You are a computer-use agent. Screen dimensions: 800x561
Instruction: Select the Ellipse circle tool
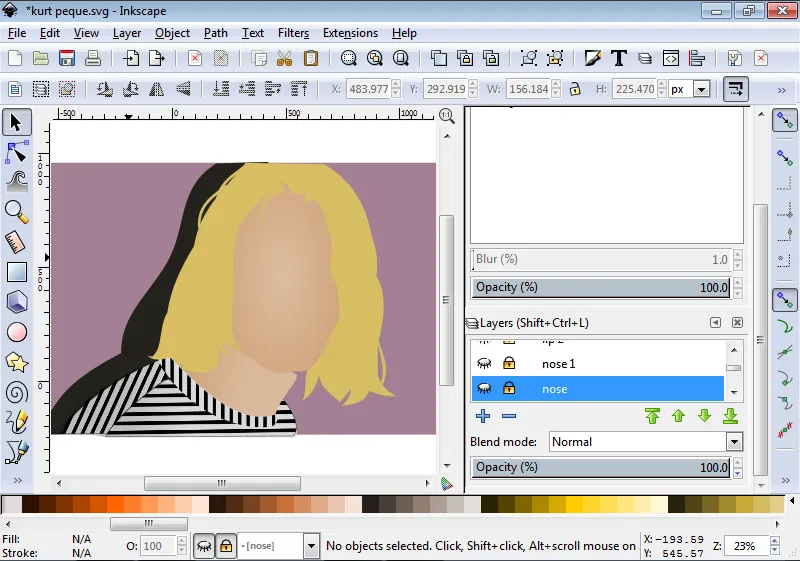[x=16, y=333]
